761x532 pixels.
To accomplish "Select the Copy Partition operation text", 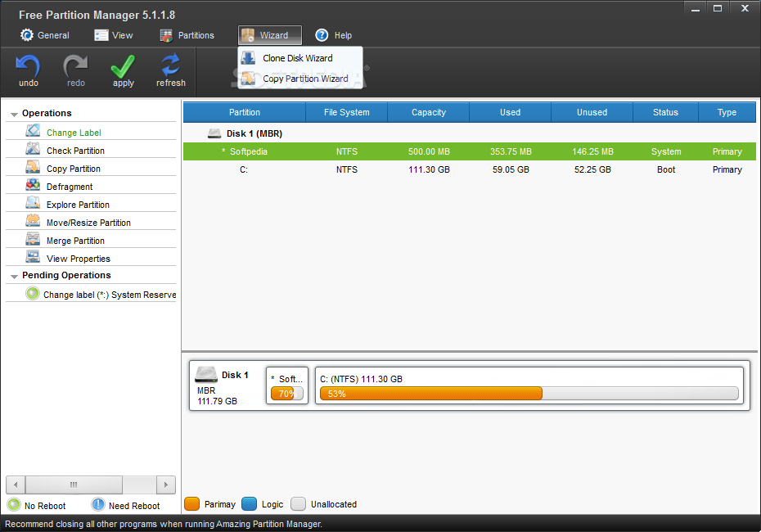I will tap(74, 169).
